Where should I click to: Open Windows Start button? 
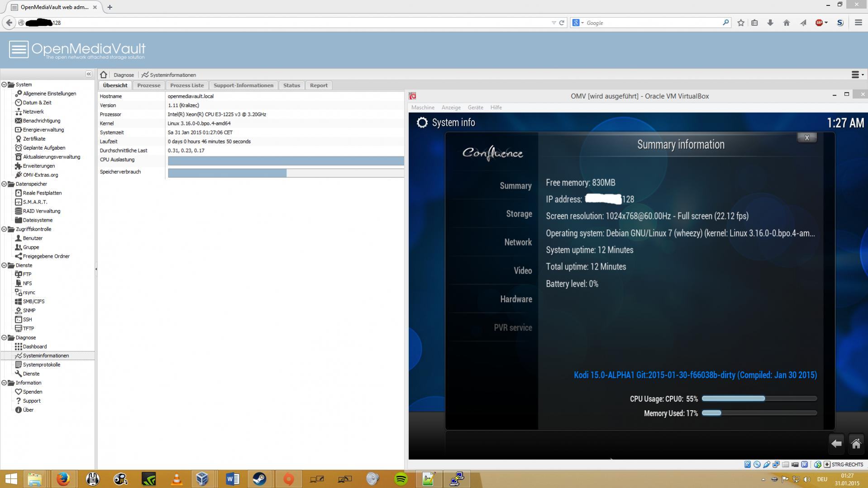click(10, 479)
